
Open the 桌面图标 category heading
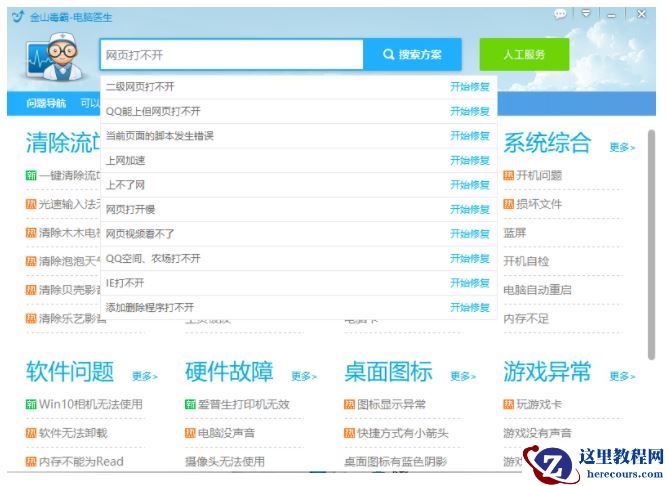pyautogui.click(x=388, y=371)
